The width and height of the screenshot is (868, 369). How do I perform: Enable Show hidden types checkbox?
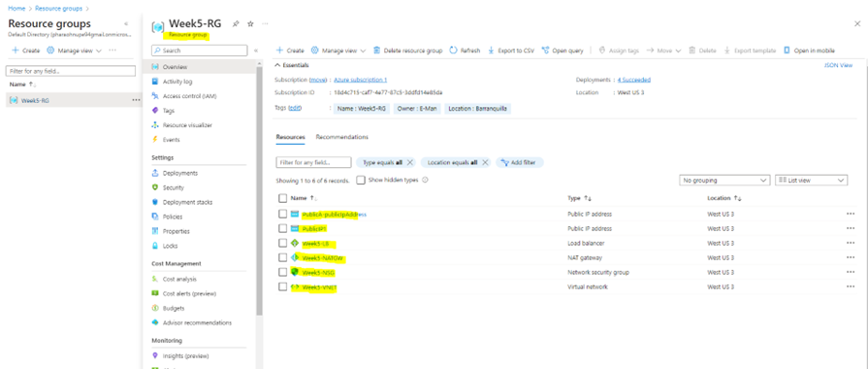[361, 180]
